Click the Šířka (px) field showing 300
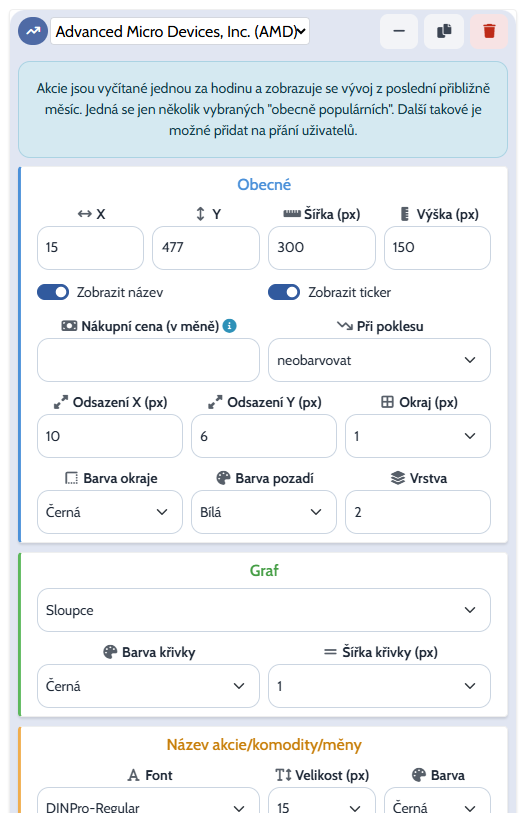The height and width of the screenshot is (813, 526). coord(322,248)
